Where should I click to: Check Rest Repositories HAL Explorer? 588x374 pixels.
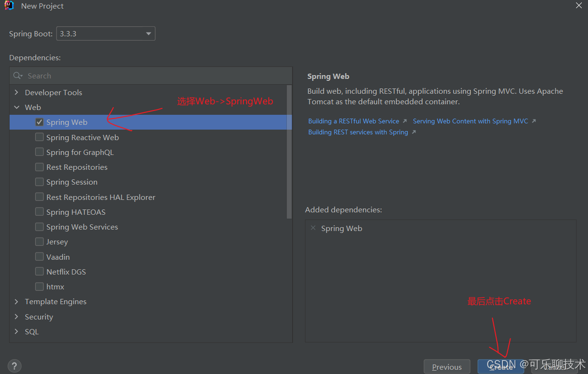(x=39, y=197)
